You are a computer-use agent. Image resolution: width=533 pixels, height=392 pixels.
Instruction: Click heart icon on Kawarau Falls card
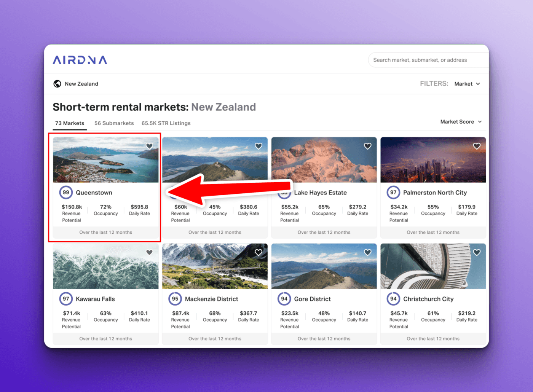149,252
